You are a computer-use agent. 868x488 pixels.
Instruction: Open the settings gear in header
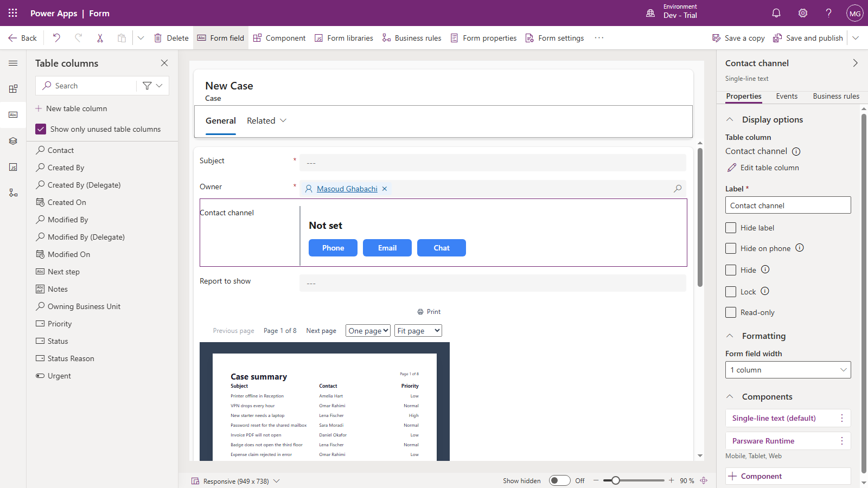pyautogui.click(x=803, y=13)
